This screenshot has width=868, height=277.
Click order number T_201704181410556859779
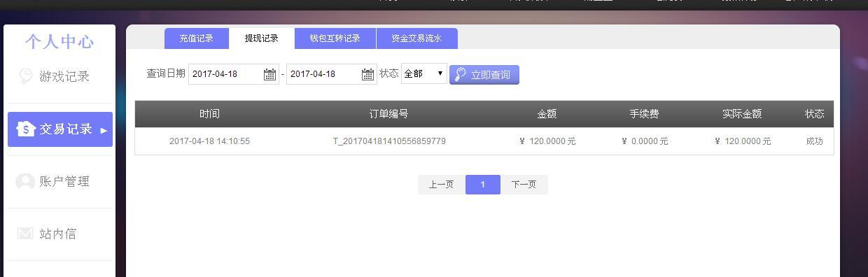tap(389, 141)
